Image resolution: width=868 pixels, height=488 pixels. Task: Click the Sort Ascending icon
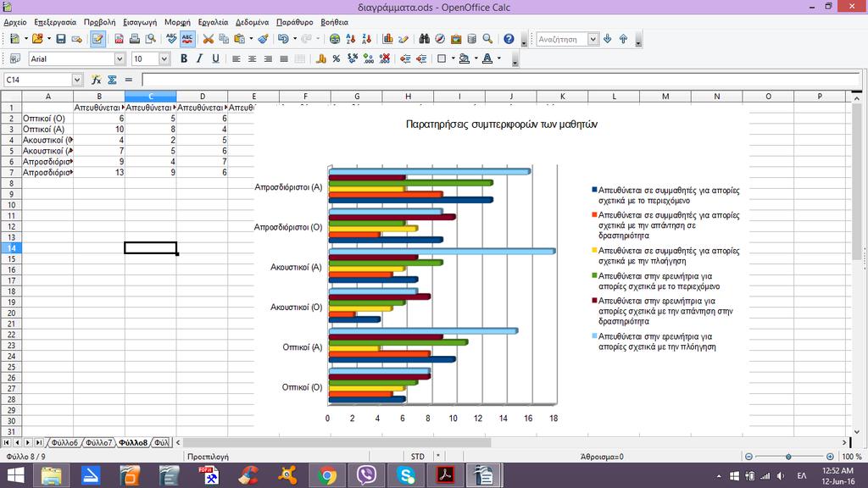point(350,39)
